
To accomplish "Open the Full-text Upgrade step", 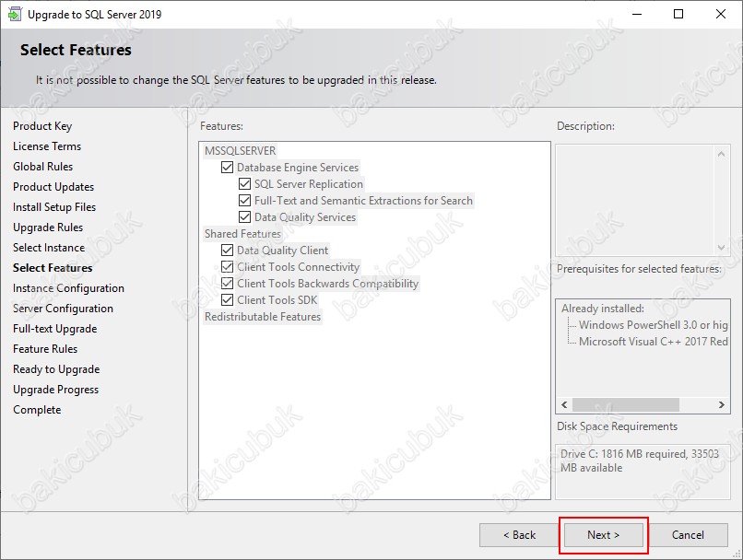I will pyautogui.click(x=55, y=329).
